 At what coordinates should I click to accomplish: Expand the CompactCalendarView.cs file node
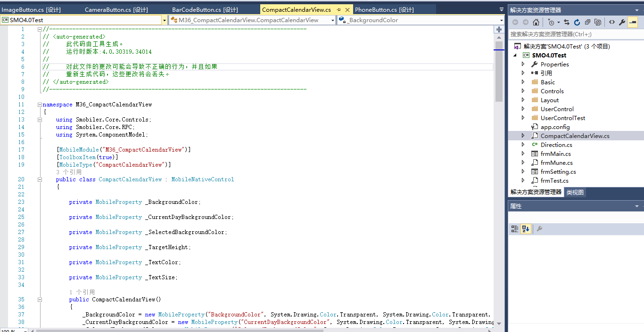[x=523, y=136]
